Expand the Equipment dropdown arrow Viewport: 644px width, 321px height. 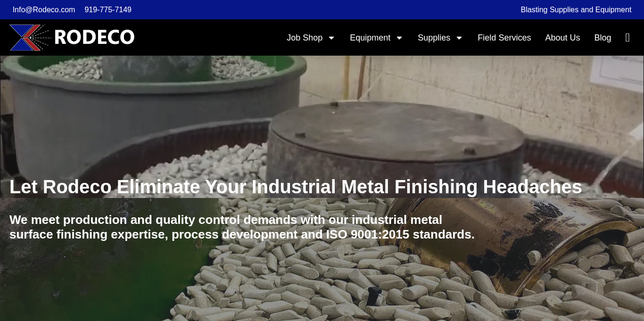(x=399, y=38)
